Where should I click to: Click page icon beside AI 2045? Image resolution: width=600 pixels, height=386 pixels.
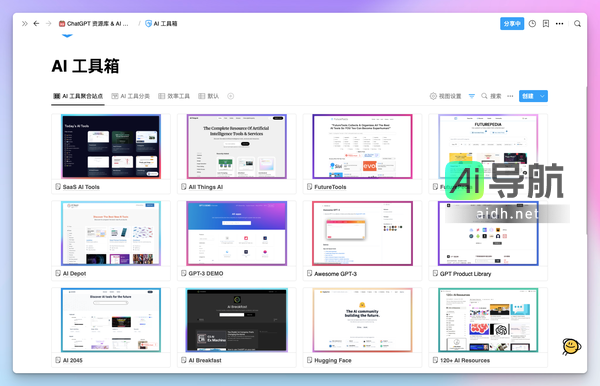pos(58,360)
